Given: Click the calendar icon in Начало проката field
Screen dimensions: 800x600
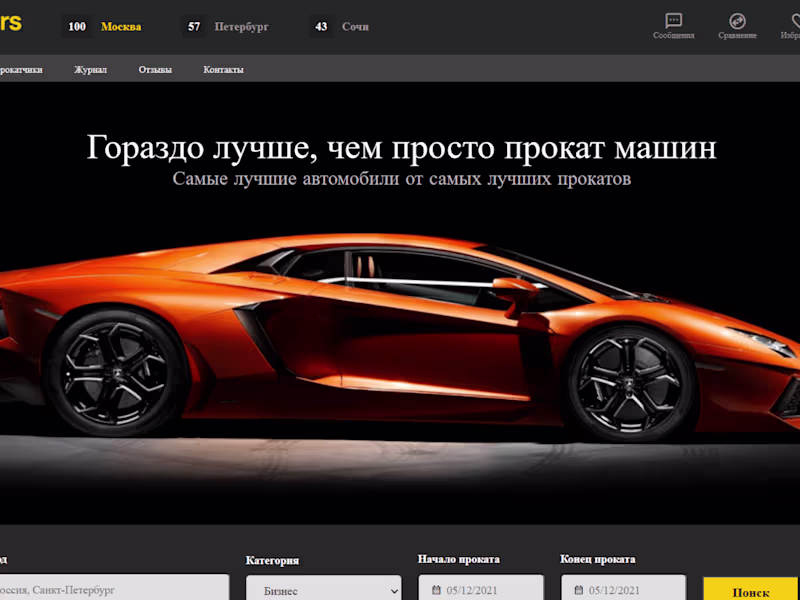Looking at the screenshot, I should 437,590.
